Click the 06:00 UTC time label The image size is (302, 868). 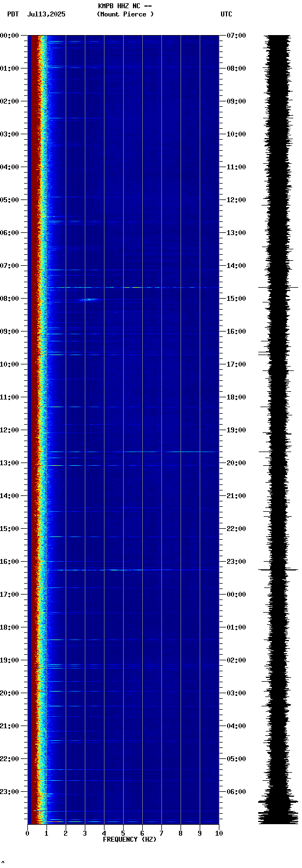(x=236, y=792)
